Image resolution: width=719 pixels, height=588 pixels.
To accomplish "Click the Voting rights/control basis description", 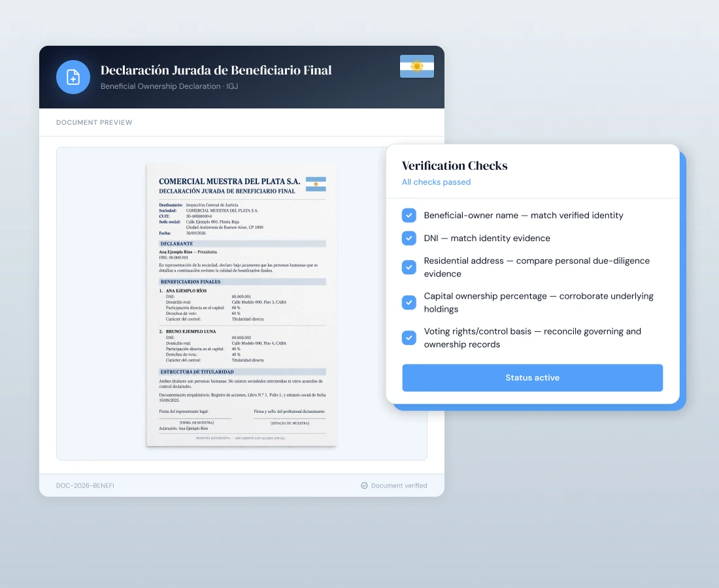I will pos(532,338).
